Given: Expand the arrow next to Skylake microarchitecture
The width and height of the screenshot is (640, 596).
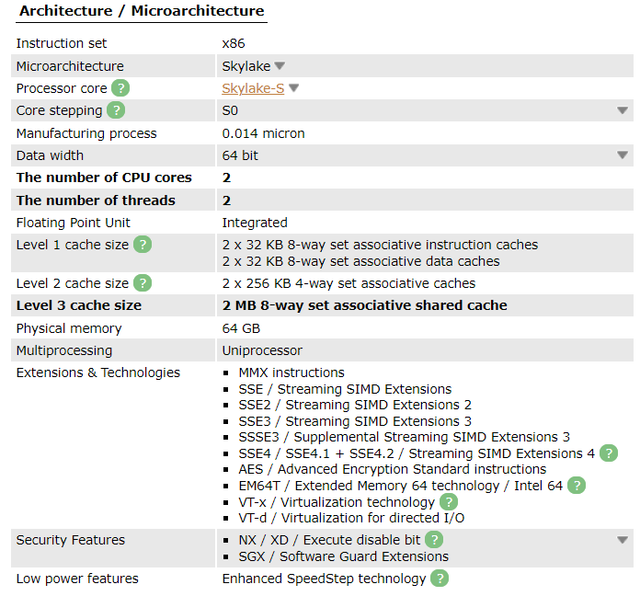Looking at the screenshot, I should tap(280, 66).
